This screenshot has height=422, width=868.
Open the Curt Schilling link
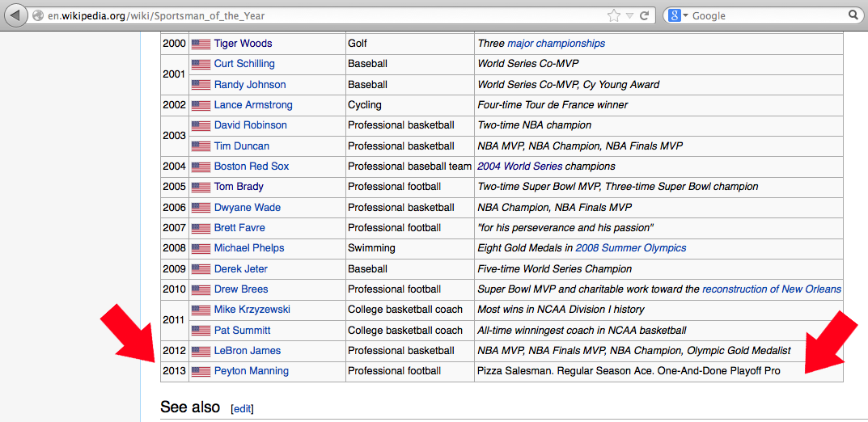(244, 64)
